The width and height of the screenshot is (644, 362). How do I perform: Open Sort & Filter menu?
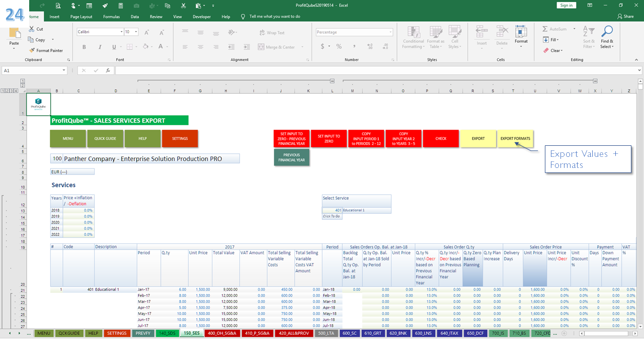(x=589, y=37)
